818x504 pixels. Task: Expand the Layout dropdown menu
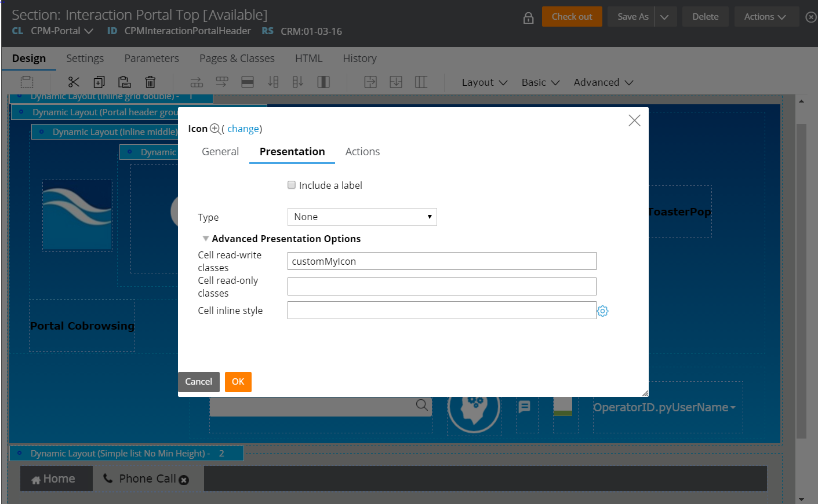point(484,82)
